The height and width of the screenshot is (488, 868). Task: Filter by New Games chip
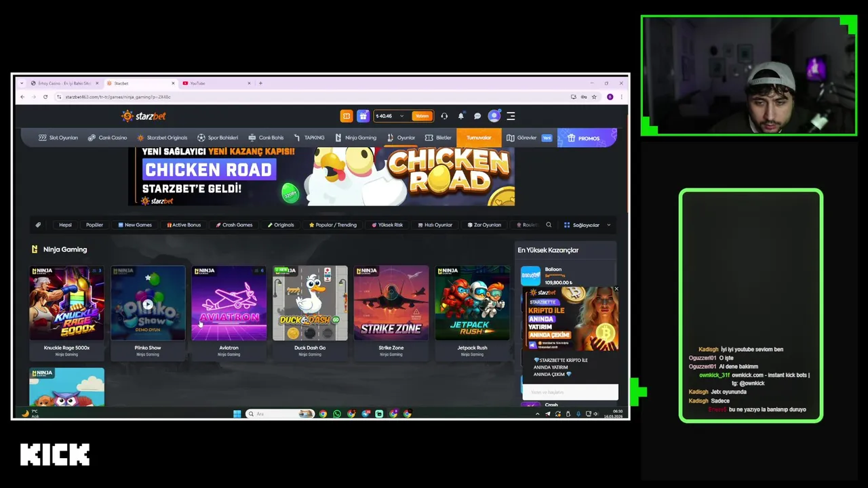(x=135, y=225)
